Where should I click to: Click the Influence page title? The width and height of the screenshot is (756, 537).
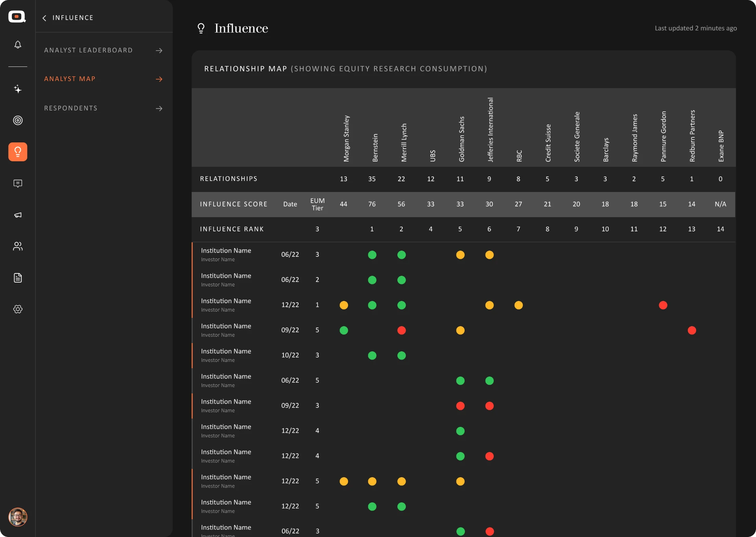[241, 28]
